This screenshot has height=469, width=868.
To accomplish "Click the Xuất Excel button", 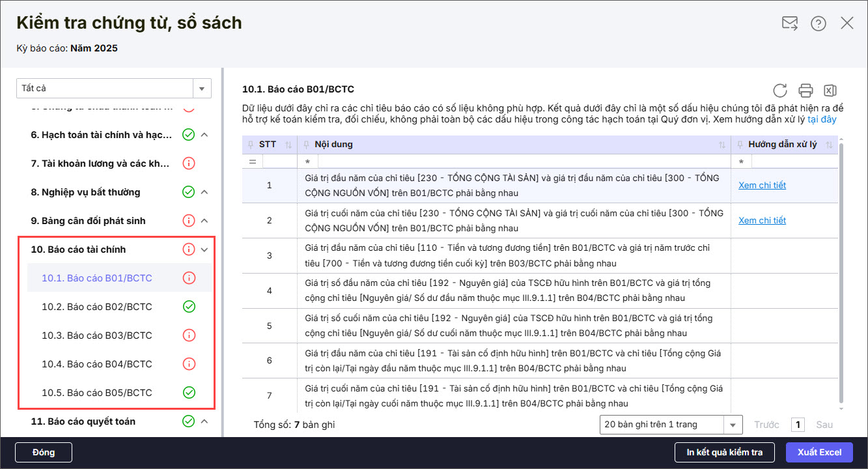I will [x=819, y=452].
